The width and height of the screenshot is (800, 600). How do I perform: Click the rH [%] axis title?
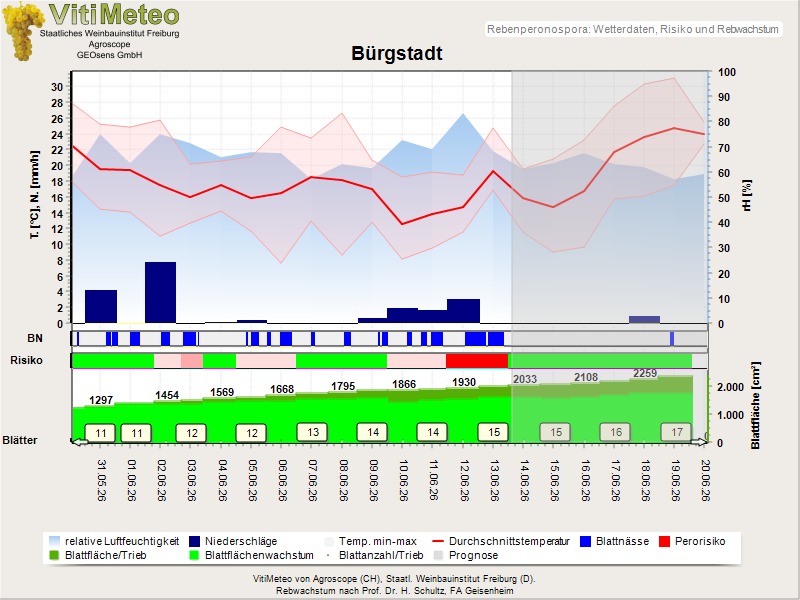point(747,195)
